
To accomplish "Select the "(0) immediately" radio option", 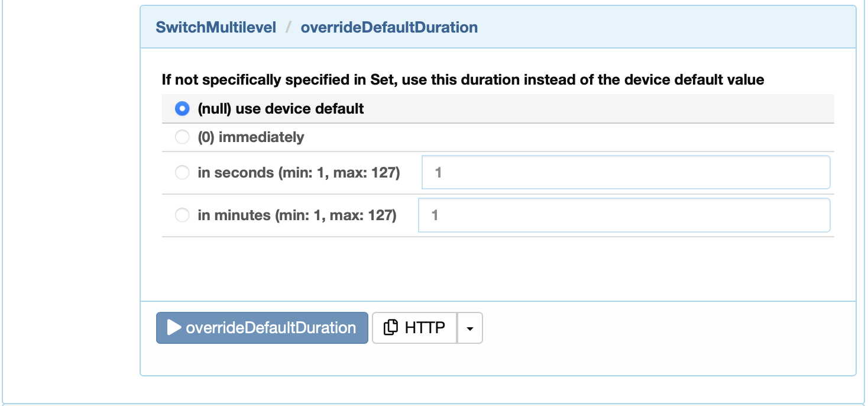I will [x=182, y=137].
